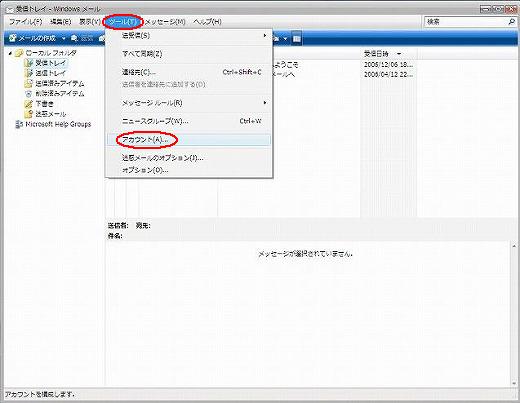
Task: Select the 受信トレイ (Inbox) folder icon
Action: coord(29,63)
